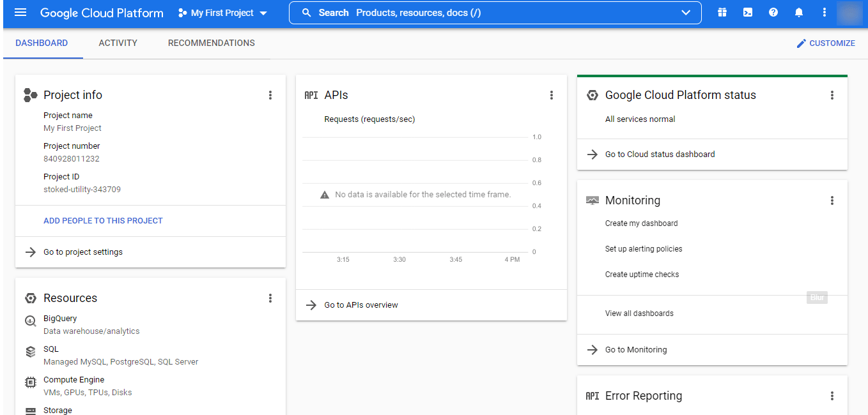Click the Blur overlay badge

817,297
